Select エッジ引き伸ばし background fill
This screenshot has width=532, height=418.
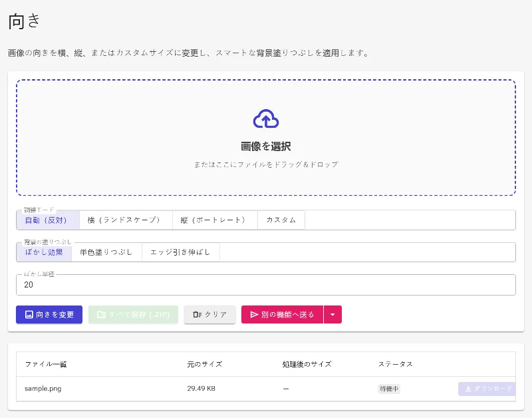pyautogui.click(x=180, y=252)
